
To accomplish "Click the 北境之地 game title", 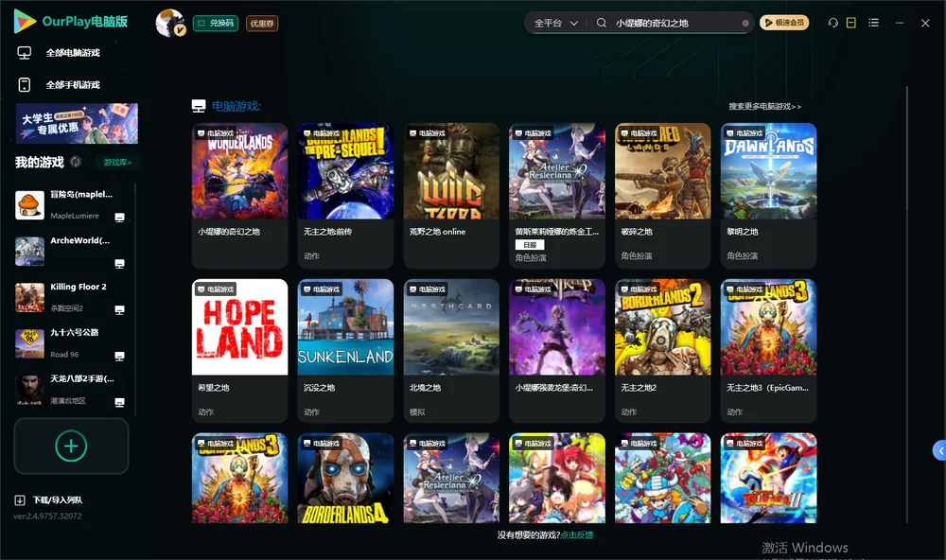I will click(425, 388).
